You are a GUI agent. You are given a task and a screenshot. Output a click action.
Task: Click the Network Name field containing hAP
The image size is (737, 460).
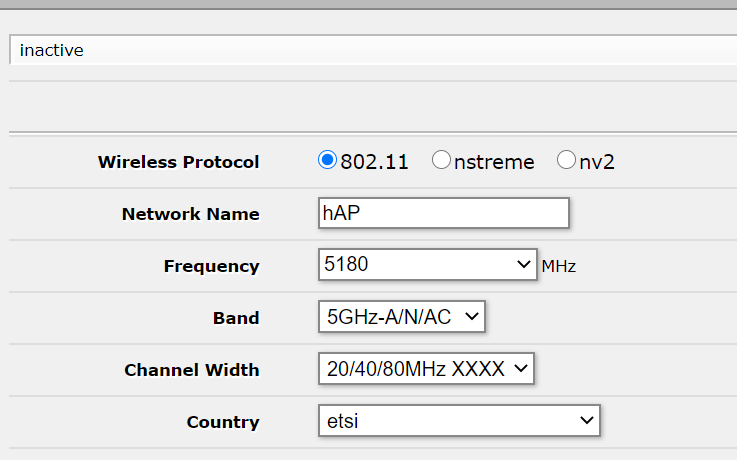(x=443, y=213)
